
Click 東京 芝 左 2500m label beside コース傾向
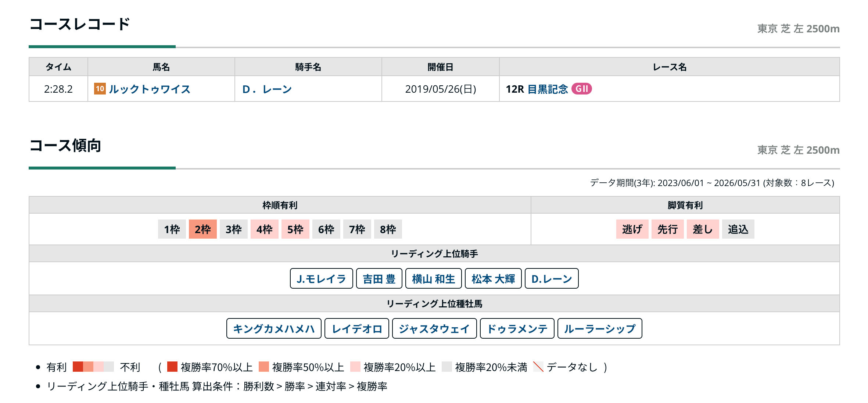point(799,150)
